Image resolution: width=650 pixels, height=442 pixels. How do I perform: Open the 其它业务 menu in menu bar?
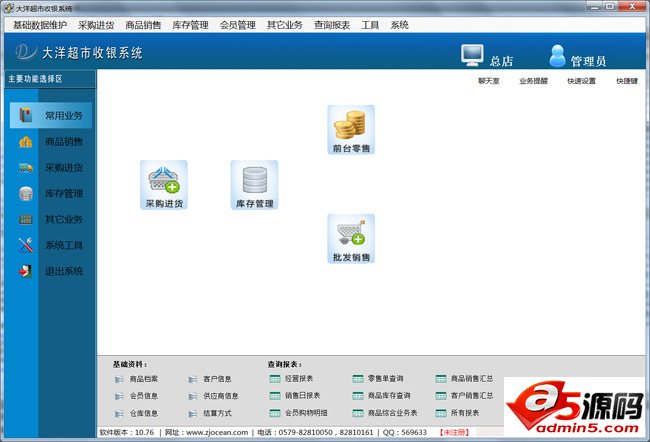pos(285,25)
